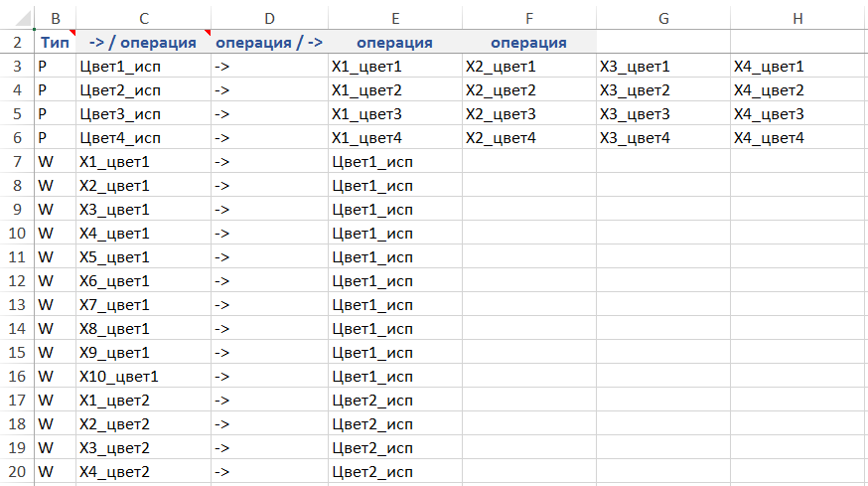Select cell 'X1_цвет4' in column E
868x486 pixels.
[x=395, y=138]
